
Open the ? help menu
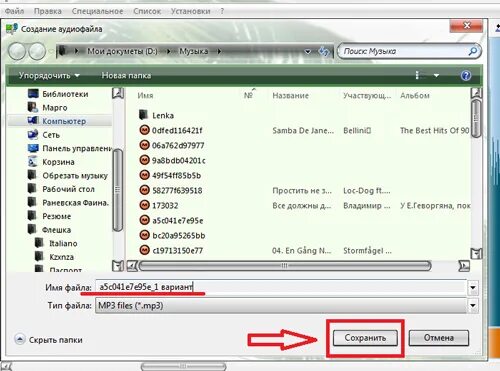(222, 11)
